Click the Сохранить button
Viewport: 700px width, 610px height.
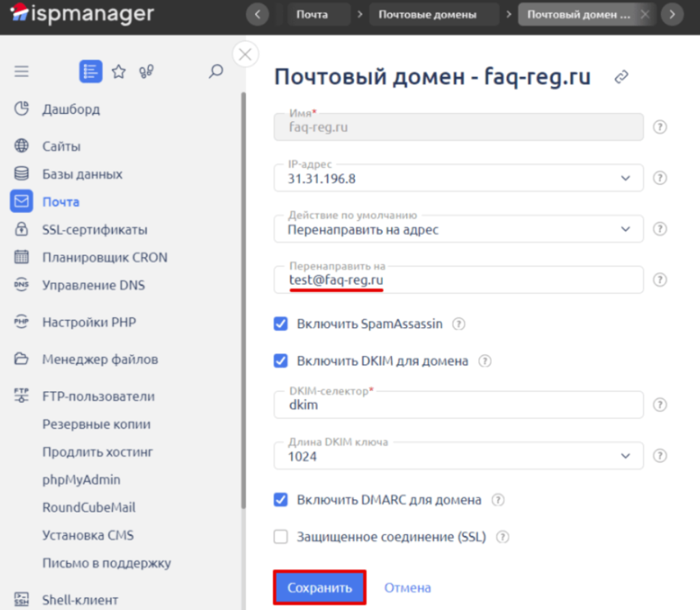click(x=319, y=587)
